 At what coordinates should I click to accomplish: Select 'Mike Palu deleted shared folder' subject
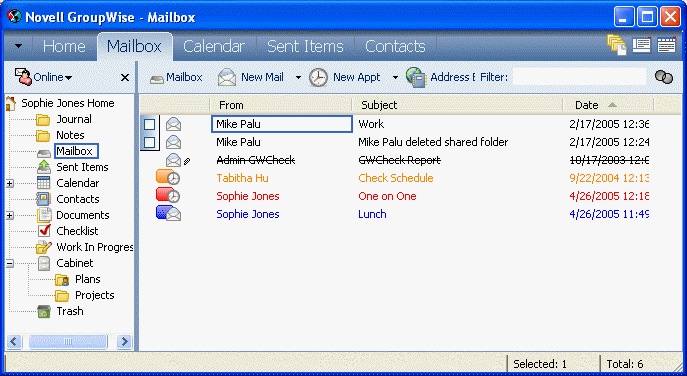coord(433,142)
